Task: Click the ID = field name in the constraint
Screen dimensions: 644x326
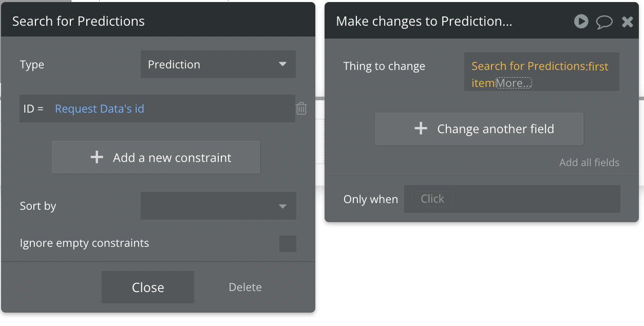Action: click(x=33, y=108)
